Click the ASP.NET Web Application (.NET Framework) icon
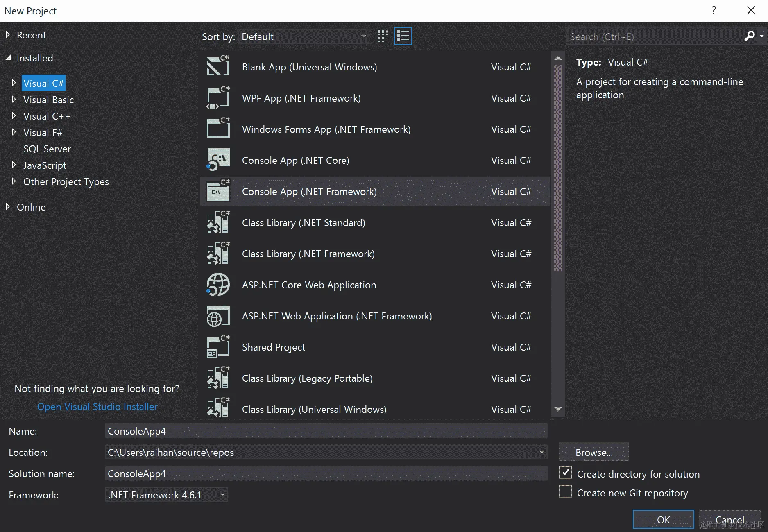 [218, 315]
